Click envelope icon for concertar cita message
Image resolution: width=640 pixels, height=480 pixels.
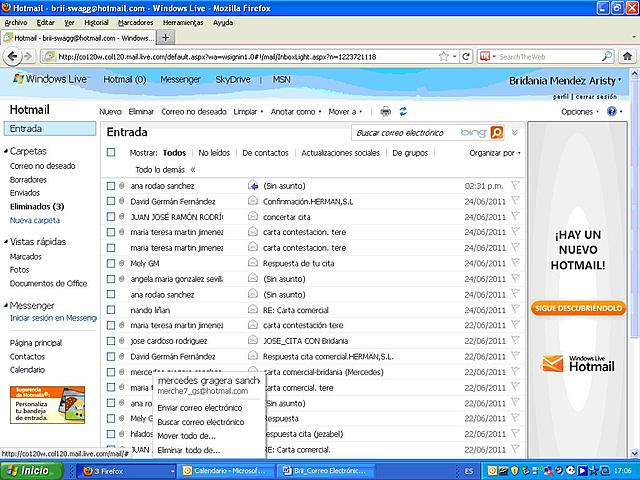coord(253,216)
